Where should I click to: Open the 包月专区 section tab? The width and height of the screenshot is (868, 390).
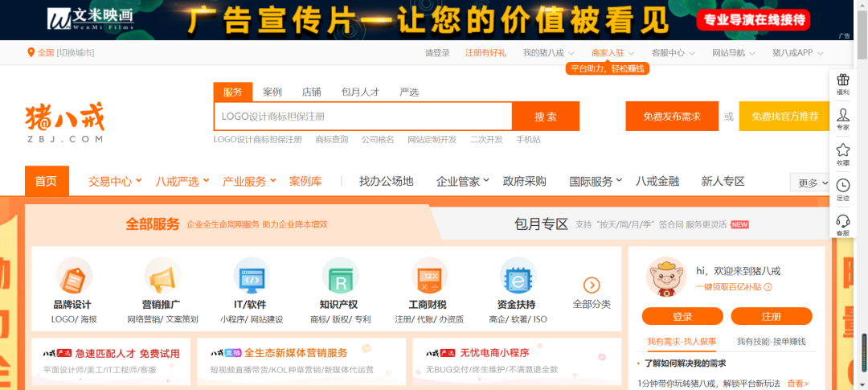point(542,224)
